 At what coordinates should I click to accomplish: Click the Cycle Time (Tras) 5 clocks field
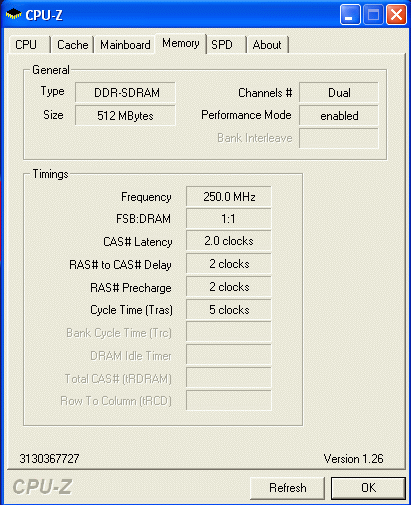point(229,310)
